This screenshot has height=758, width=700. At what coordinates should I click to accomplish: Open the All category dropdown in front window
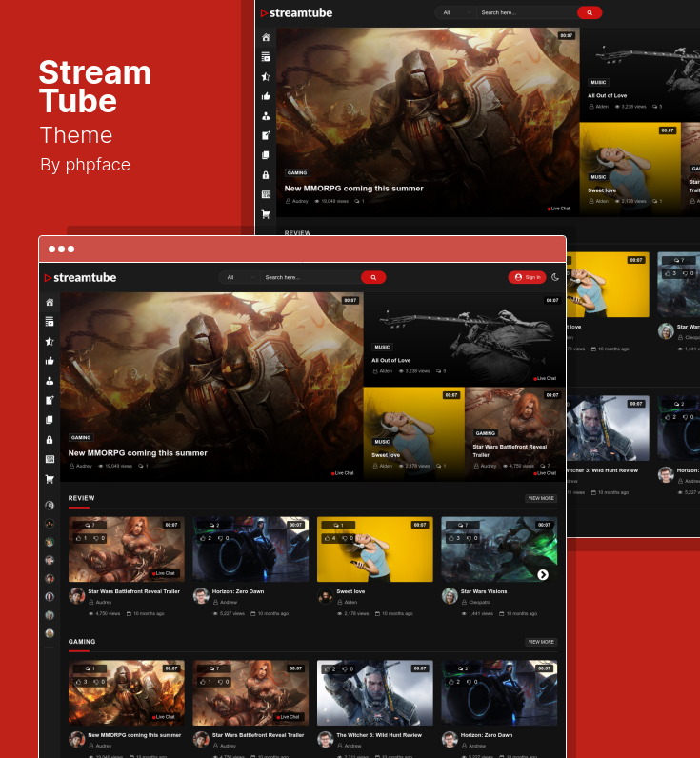click(240, 277)
